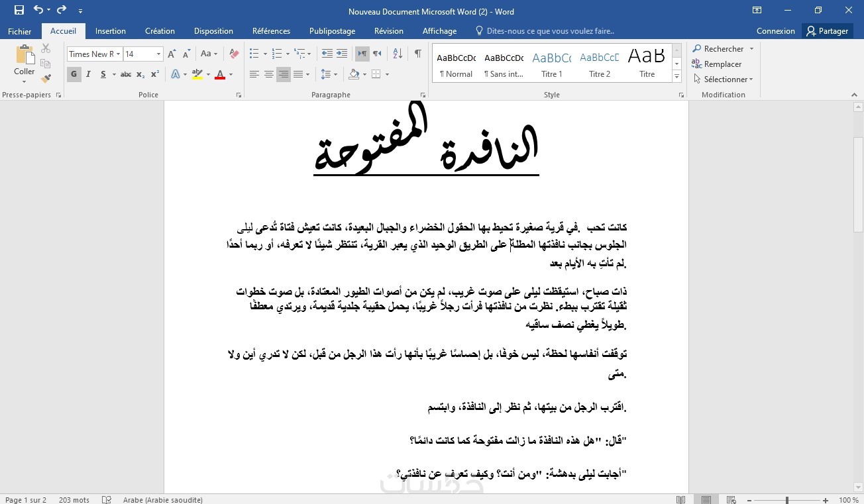Increase the font size with the large A
Viewport: 864px width, 504px height.
(172, 54)
